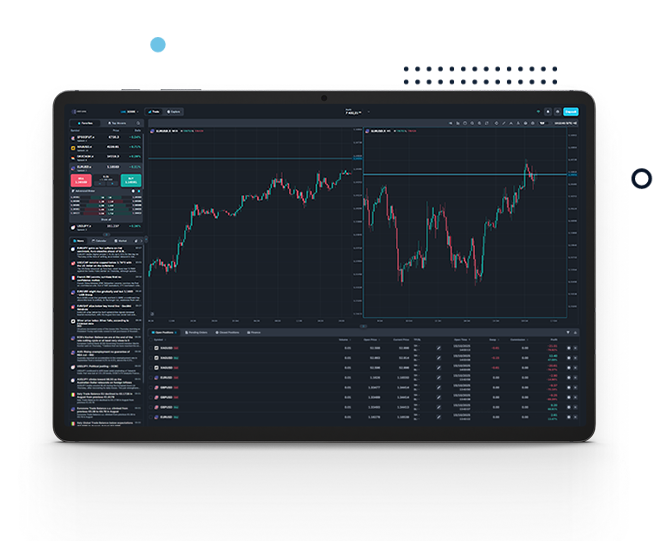Viewport: 665px width, 541px height.
Task: Click the horizontal price line on right chart
Action: [x=450, y=176]
